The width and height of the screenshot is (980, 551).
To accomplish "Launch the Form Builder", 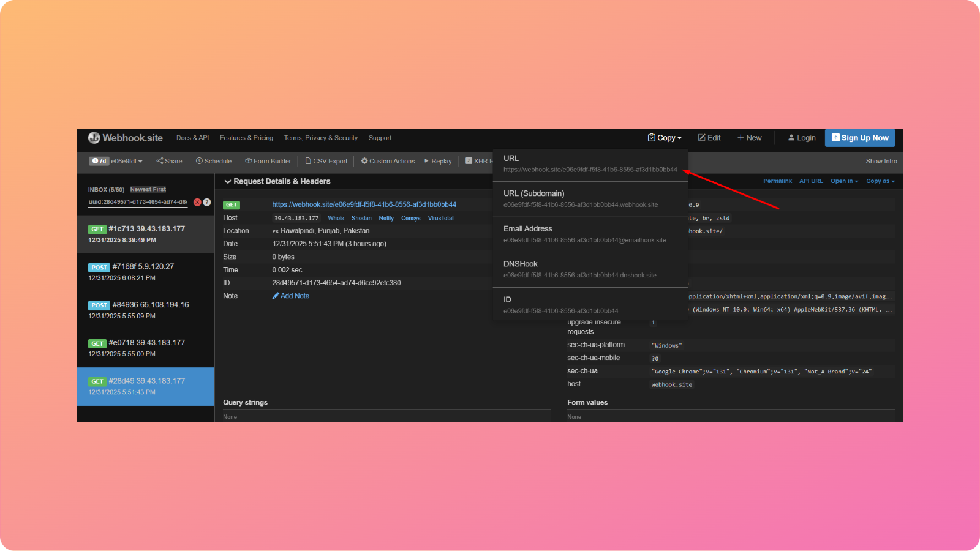I will tap(268, 160).
